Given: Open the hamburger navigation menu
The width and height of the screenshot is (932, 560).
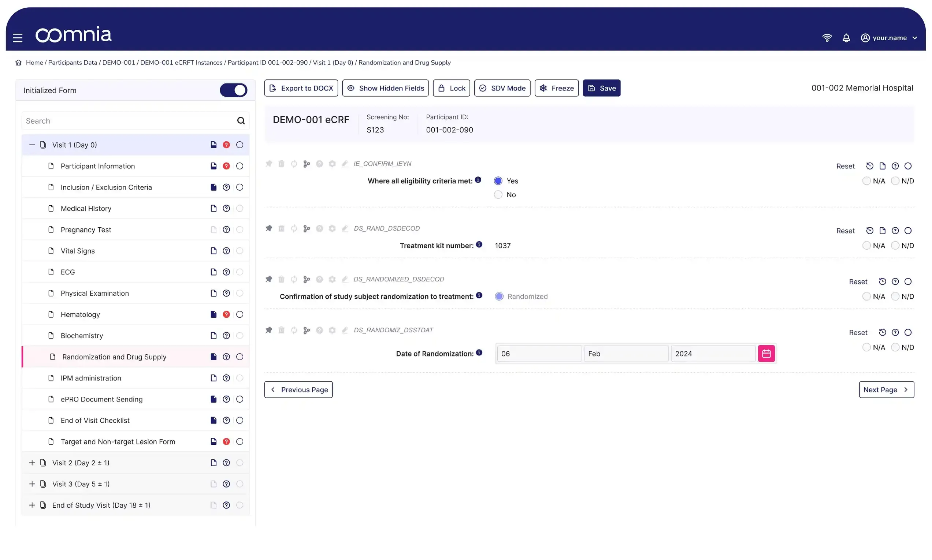Looking at the screenshot, I should tap(17, 38).
